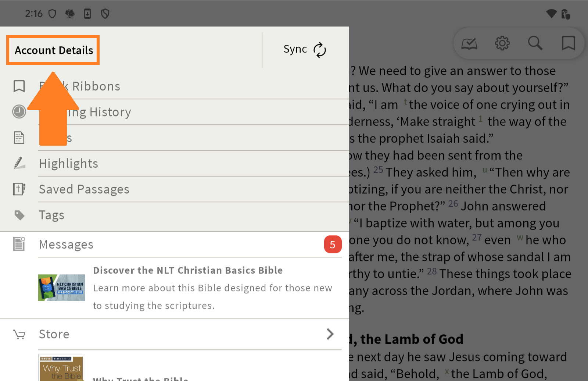Open 'Why Trust the Bible' book cover

62,368
